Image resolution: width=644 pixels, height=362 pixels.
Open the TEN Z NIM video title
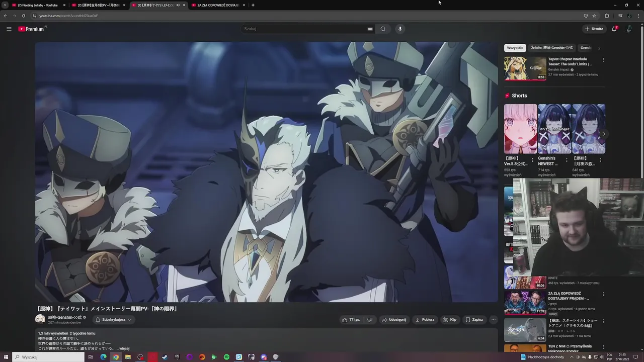click(x=570, y=349)
